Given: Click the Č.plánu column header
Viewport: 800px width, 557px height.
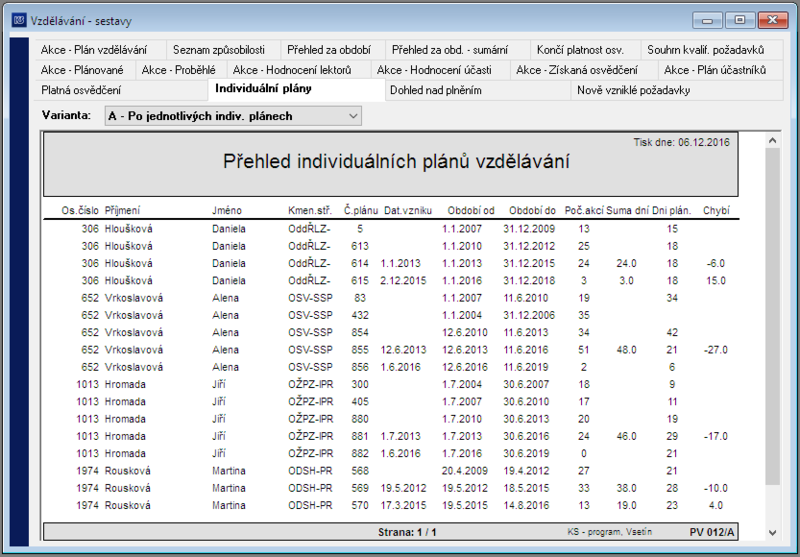Looking at the screenshot, I should [x=361, y=210].
